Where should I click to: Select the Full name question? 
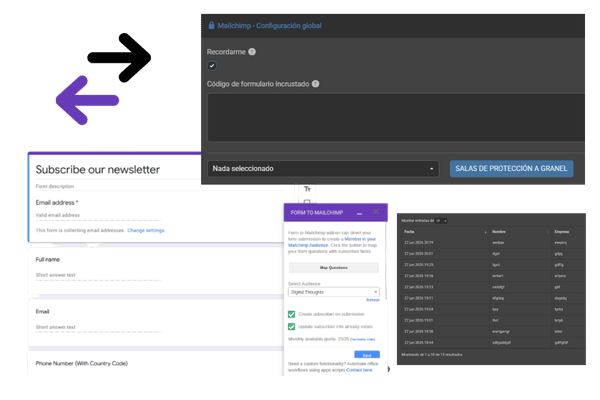[47, 260]
